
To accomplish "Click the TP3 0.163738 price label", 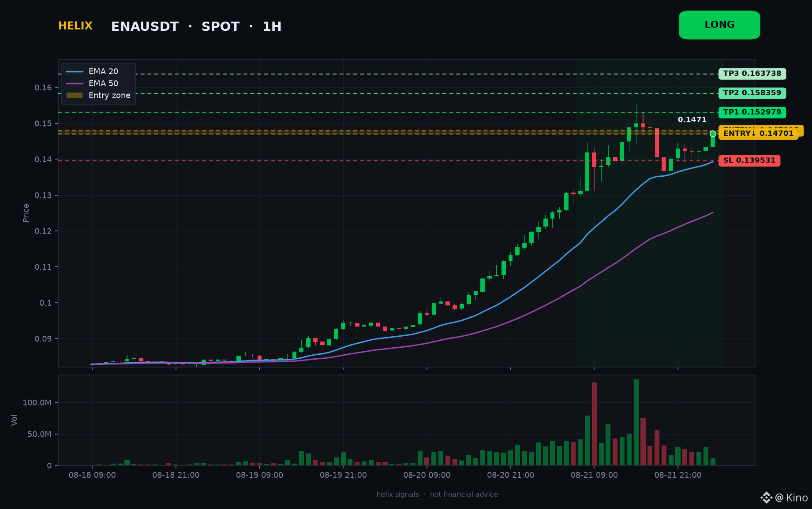I will coord(752,74).
